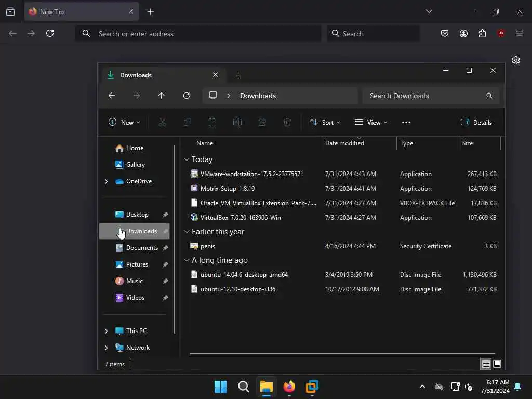Open New Tab personalize gear icon
Viewport: 532px width, 399px height.
[516, 60]
